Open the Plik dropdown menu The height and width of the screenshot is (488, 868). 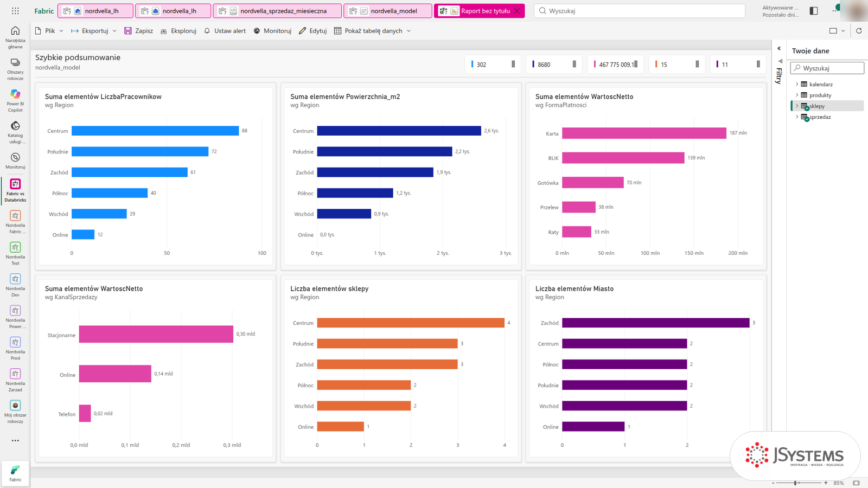coord(49,31)
